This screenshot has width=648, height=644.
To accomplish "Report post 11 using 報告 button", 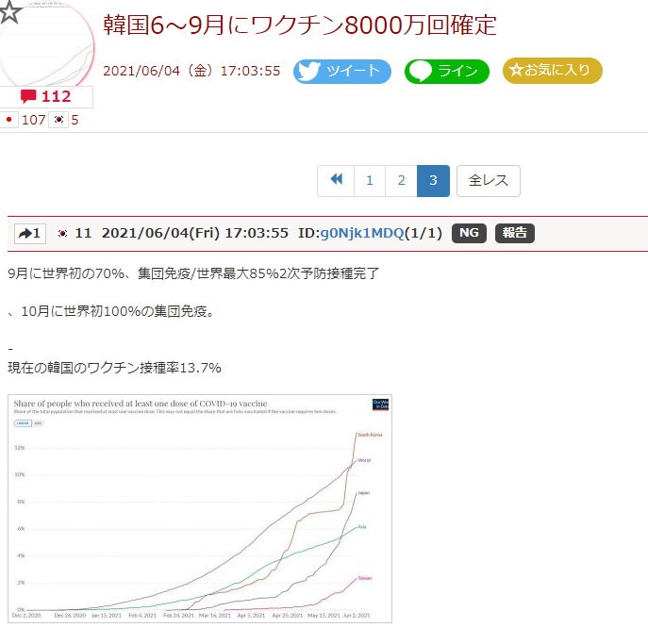I will (x=514, y=234).
